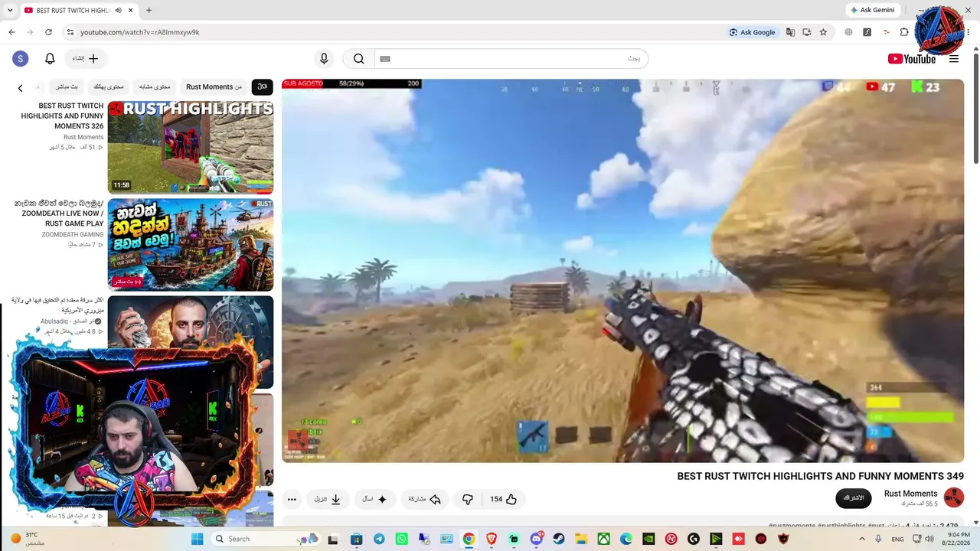Select the 'محتوى مشابه' filter chip
The width and height of the screenshot is (980, 551).
pos(155,87)
